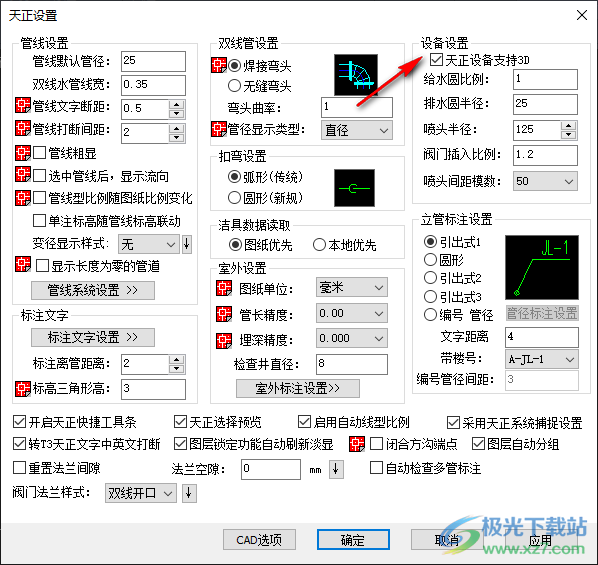
Task: Click red icon beside 管线型比例随图纸比例变化
Action: pyautogui.click(x=23, y=198)
